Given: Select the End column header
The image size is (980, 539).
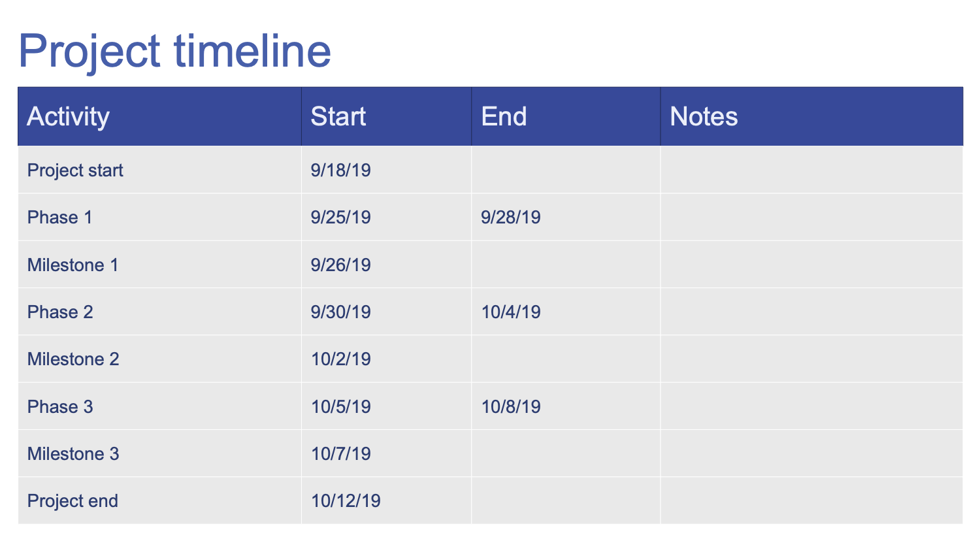Looking at the screenshot, I should [504, 116].
